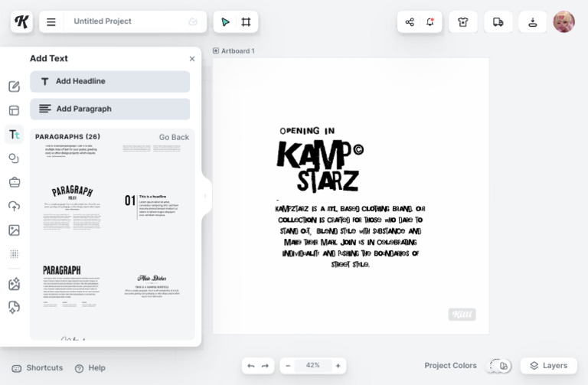The image size is (588, 385).
Task: Open the shapes elements sidebar icon
Action: pyautogui.click(x=14, y=158)
